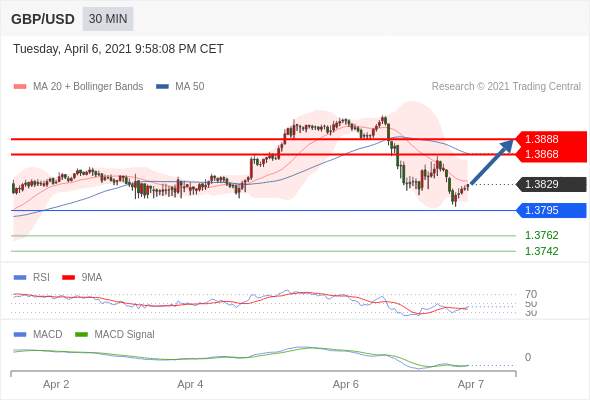Click the MA 50 legend label

[x=190, y=87]
